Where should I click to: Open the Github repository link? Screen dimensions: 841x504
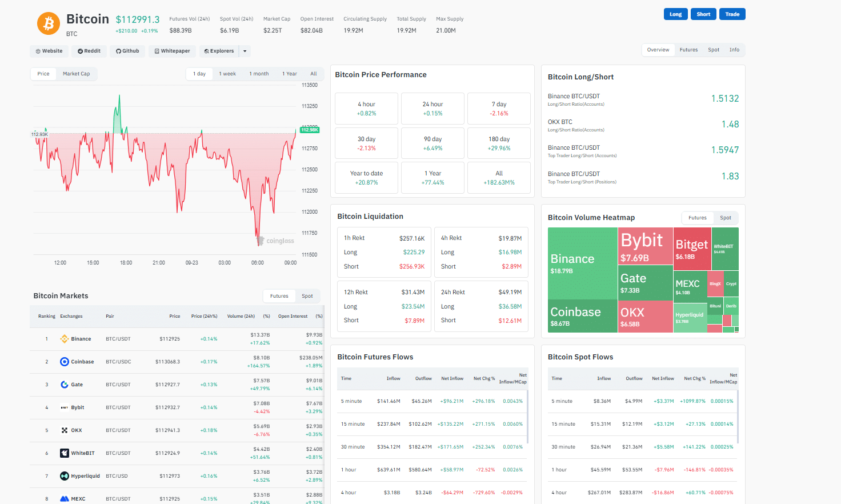click(127, 51)
